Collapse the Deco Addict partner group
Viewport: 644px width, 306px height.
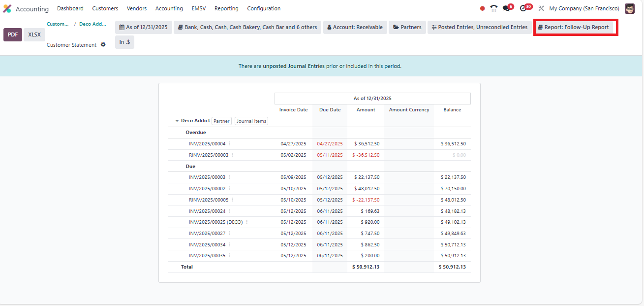point(177,121)
